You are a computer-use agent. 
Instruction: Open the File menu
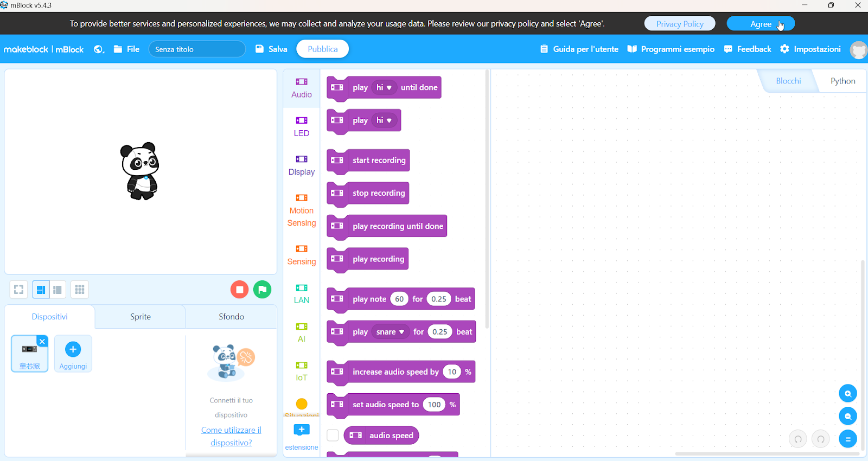coord(126,49)
